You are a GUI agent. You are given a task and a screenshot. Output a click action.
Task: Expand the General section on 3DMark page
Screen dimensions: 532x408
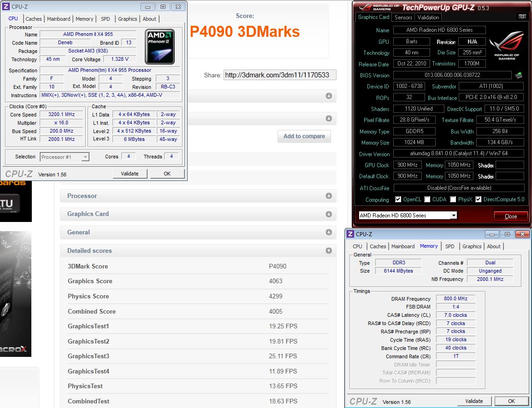[x=329, y=232]
